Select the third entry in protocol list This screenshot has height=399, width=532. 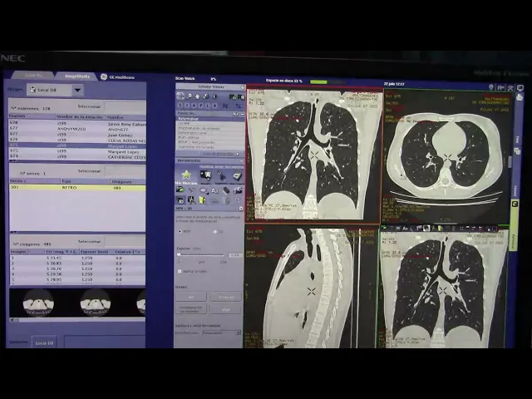pyautogui.click(x=210, y=128)
